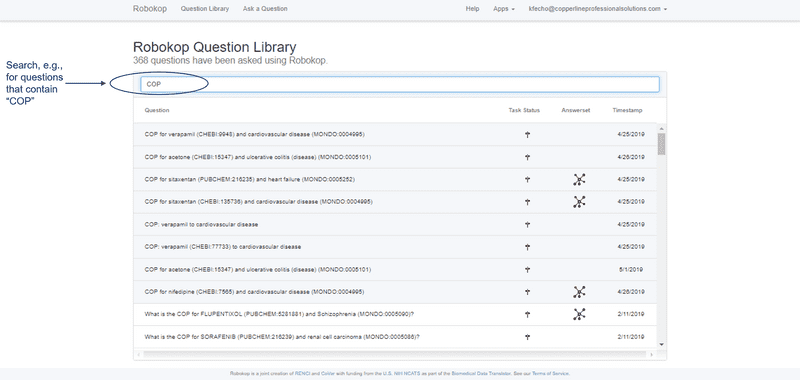The height and width of the screenshot is (380, 800).
Task: Click task status icon for FLUPENTIXOL row
Action: tap(528, 314)
